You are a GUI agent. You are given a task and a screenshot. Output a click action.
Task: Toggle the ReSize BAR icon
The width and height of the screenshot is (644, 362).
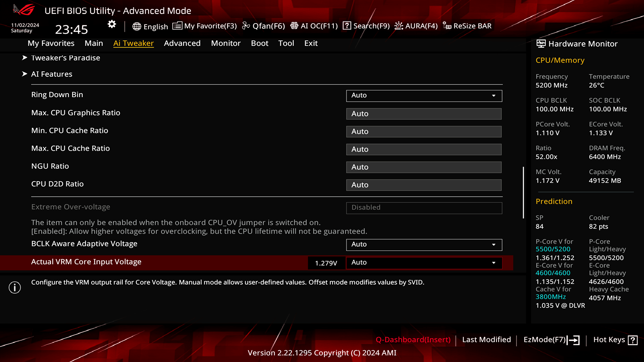click(x=447, y=26)
